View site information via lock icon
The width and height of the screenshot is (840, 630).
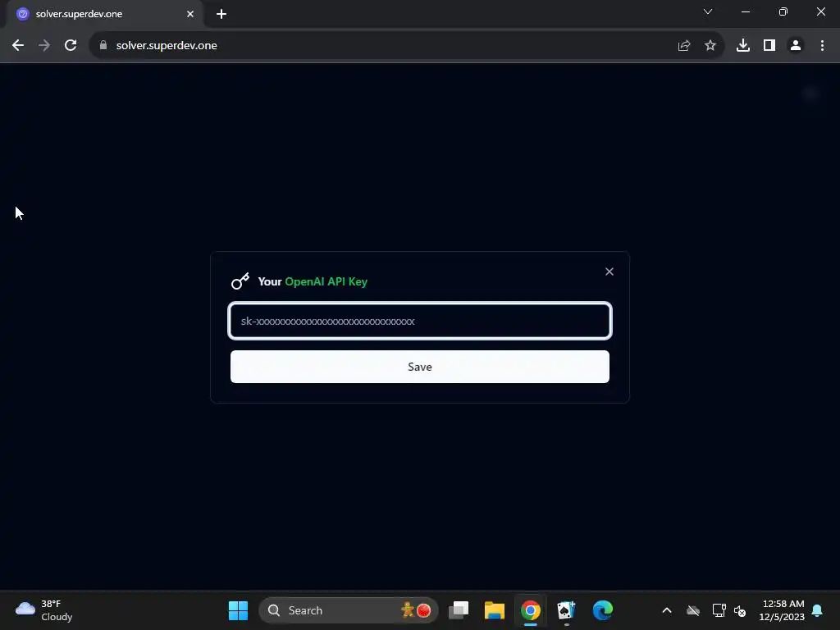pyautogui.click(x=103, y=46)
